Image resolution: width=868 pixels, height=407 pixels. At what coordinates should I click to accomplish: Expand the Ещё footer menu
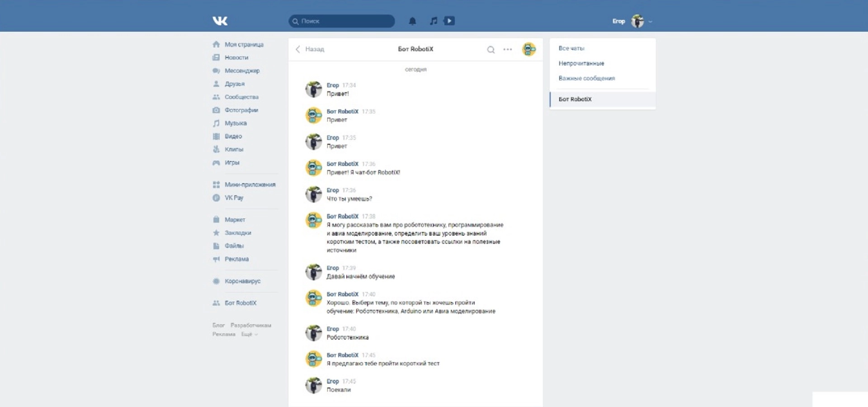pyautogui.click(x=249, y=334)
